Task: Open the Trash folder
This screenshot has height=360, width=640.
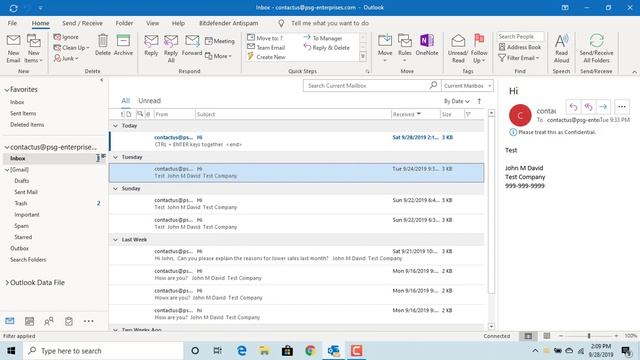Action: point(21,203)
